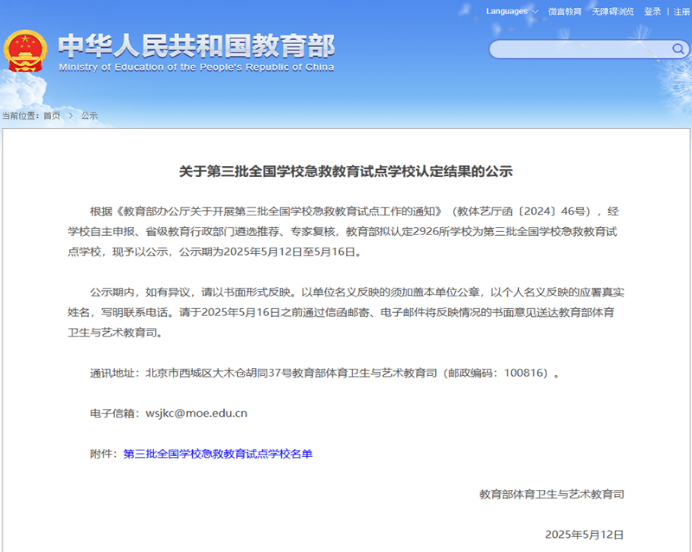
Task: Click the 中华人民共和国教育部 site title
Action: [196, 45]
